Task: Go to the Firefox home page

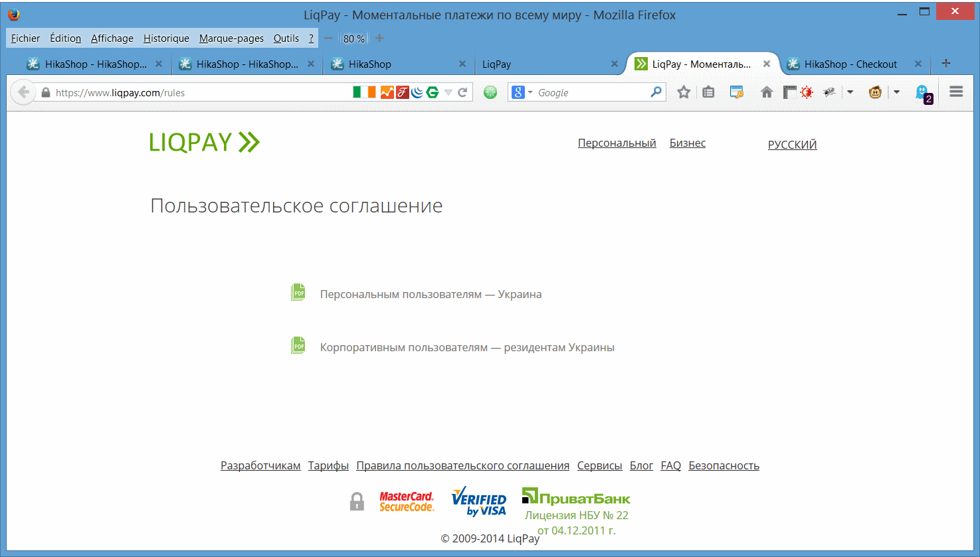Action: coord(767,92)
